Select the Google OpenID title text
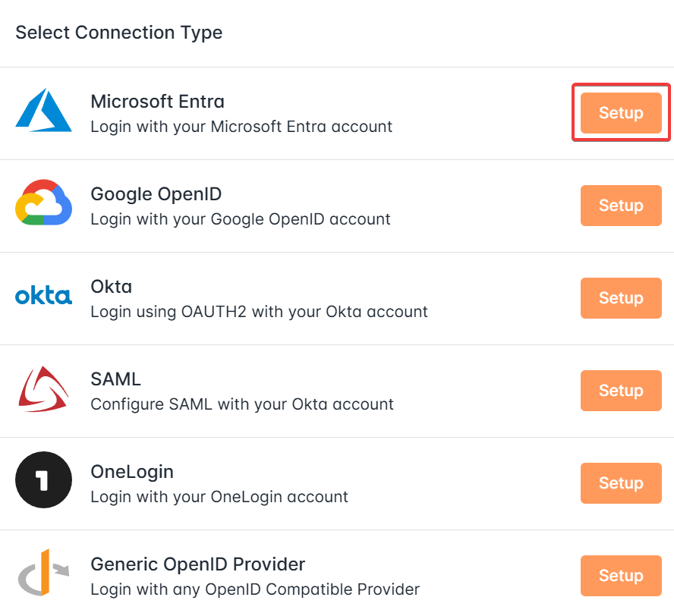The image size is (674, 616). point(156,194)
